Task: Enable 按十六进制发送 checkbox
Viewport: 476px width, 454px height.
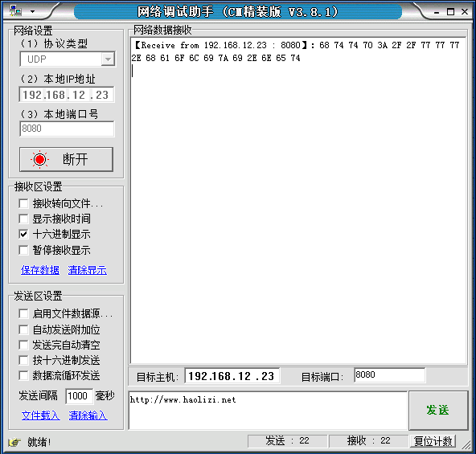Action: (23, 360)
